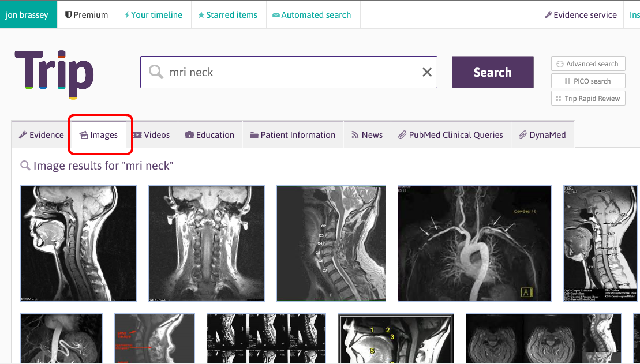This screenshot has height=364, width=640.
Task: Click the mri neck search input field
Action: [x=289, y=72]
